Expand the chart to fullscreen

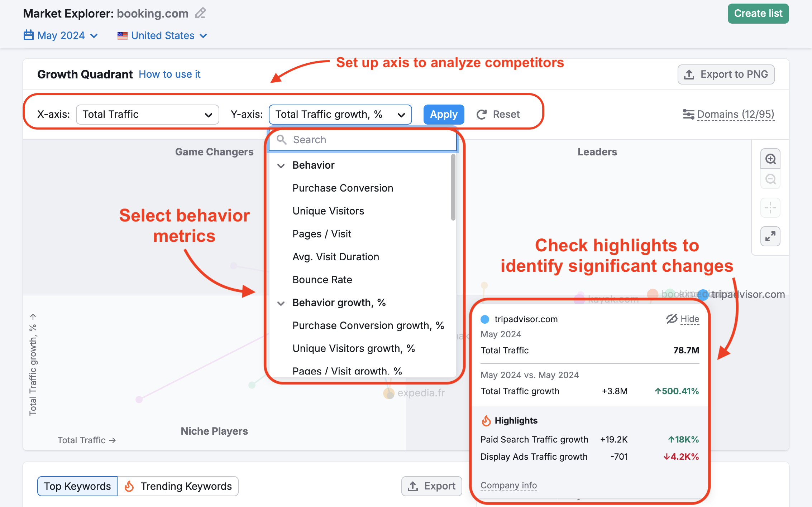[770, 236]
